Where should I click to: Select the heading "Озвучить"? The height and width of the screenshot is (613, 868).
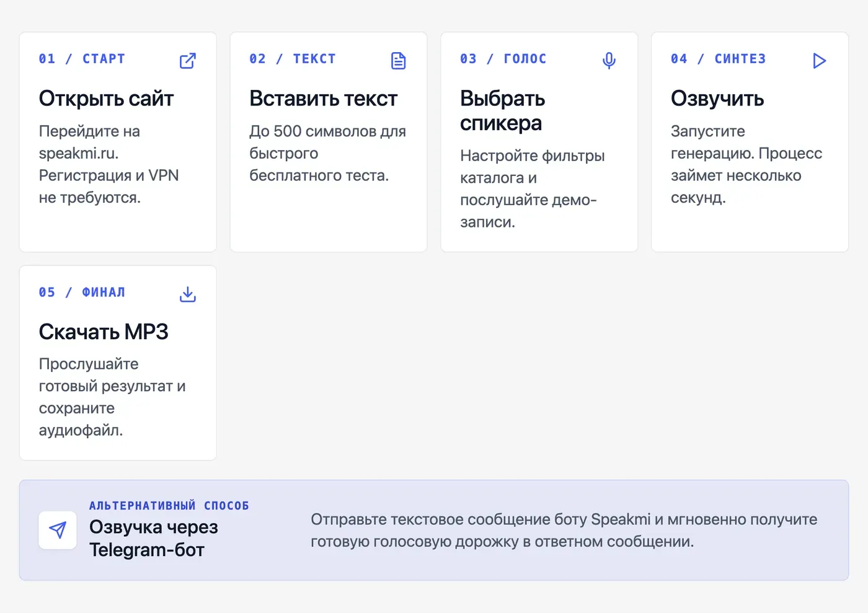point(717,99)
